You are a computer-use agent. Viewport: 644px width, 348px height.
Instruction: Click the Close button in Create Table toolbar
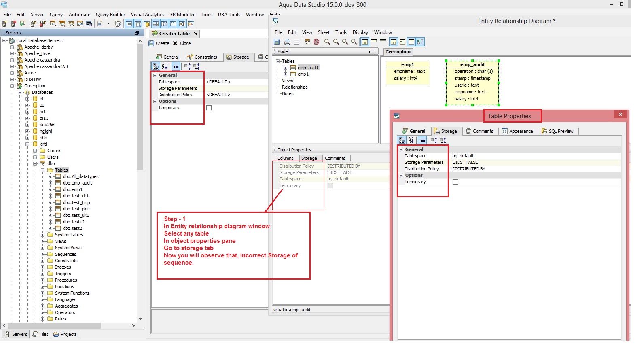coord(182,43)
